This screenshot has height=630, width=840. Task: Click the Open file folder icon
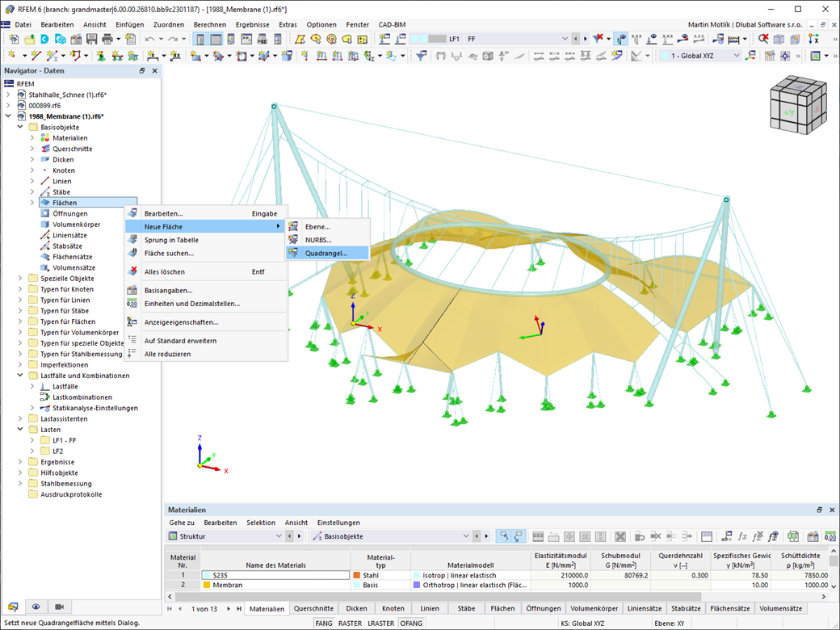coord(29,39)
